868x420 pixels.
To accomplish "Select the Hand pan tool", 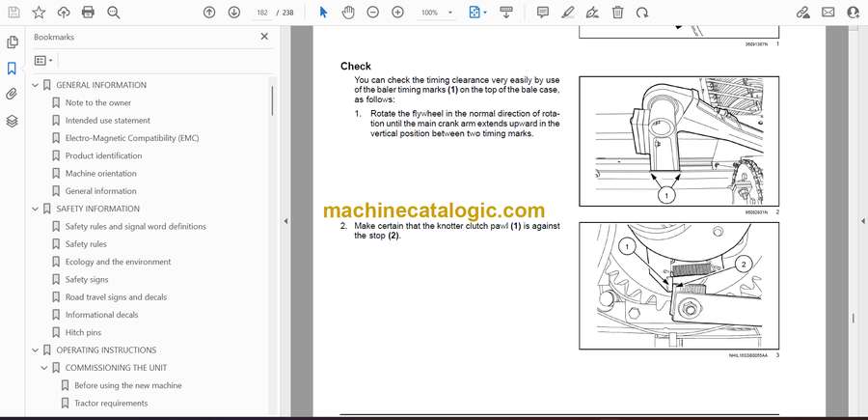I will click(x=347, y=13).
